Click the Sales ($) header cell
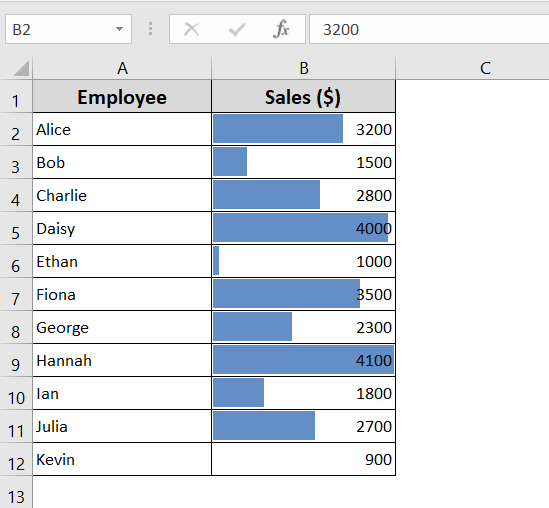The width and height of the screenshot is (549, 508). click(x=304, y=96)
